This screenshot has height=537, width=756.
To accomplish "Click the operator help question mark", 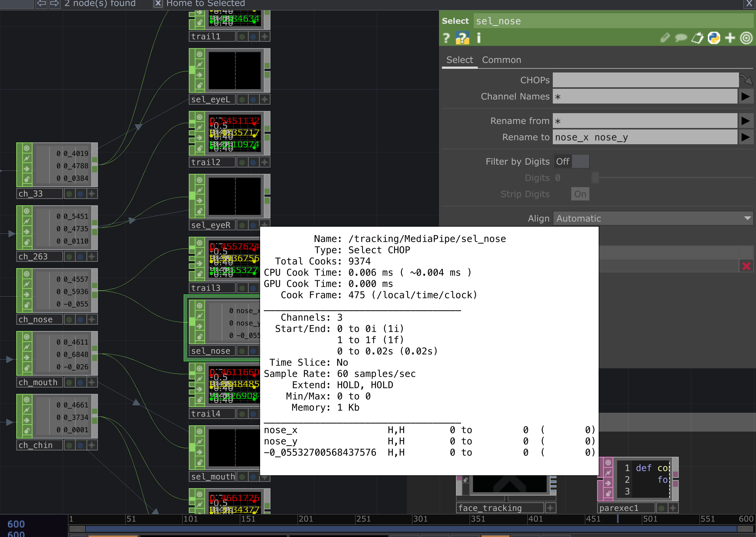I will [x=446, y=38].
